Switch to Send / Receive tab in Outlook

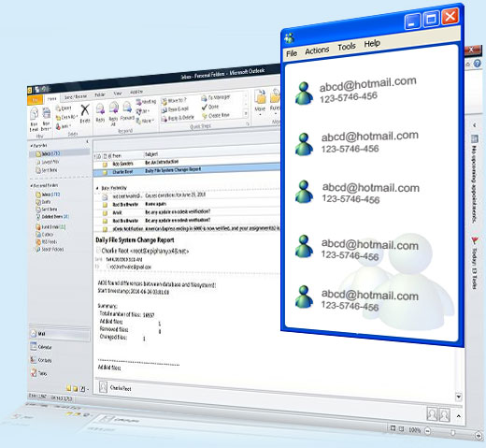tap(76, 97)
